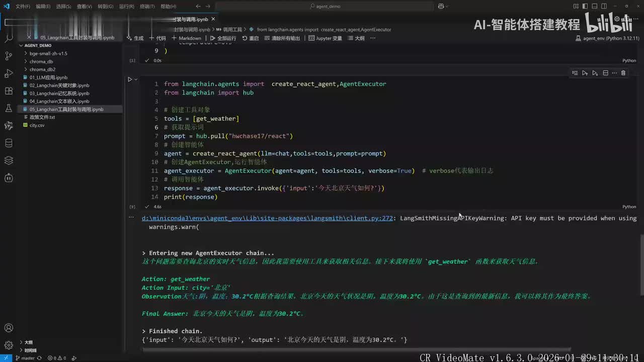Split the cell via cell toolbar
Screen dimensions: 644x362
point(605,73)
